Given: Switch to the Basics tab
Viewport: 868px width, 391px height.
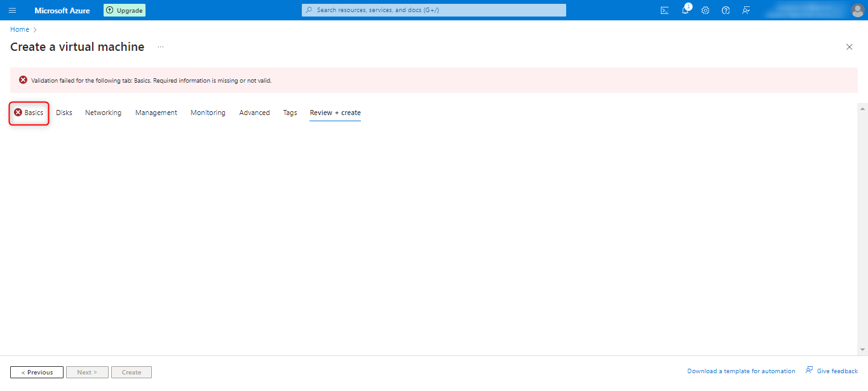Looking at the screenshot, I should pyautogui.click(x=29, y=113).
